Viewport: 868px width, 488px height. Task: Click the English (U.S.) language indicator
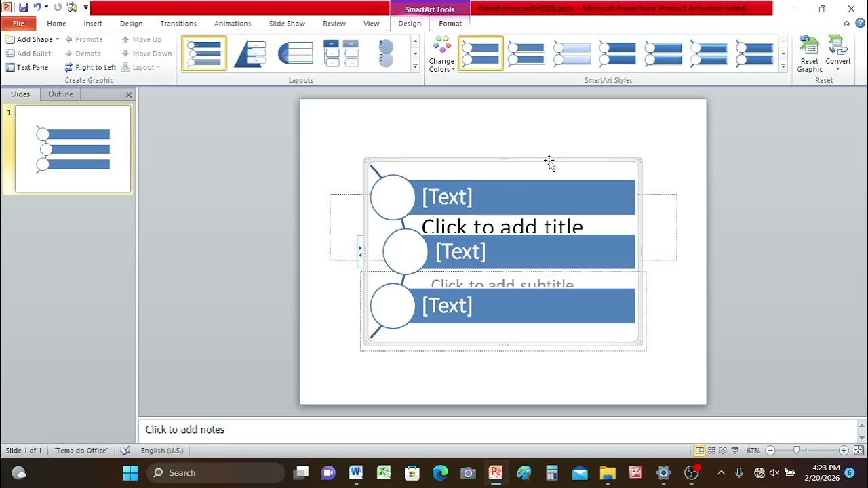162,451
